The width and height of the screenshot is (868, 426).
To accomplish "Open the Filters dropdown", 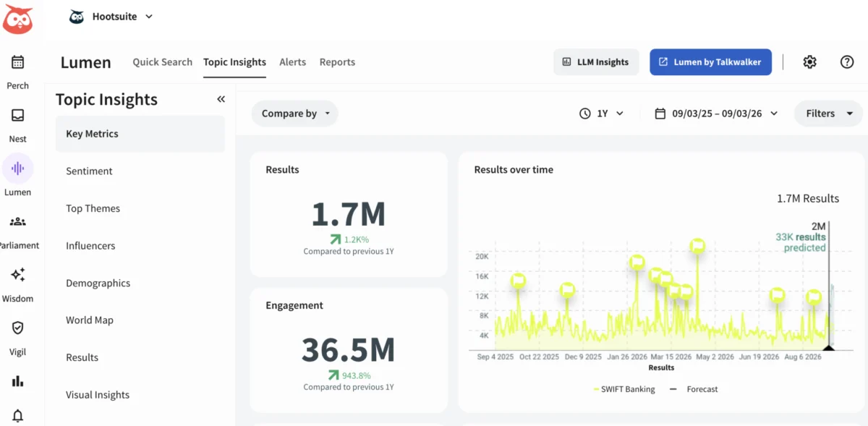I will (829, 114).
